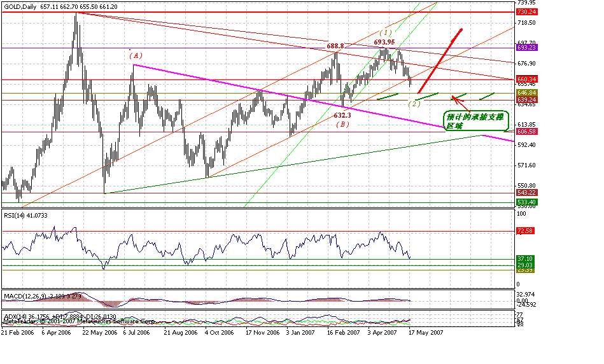
Task: Select the 6 Jul 2006 date label
Action: [136, 332]
